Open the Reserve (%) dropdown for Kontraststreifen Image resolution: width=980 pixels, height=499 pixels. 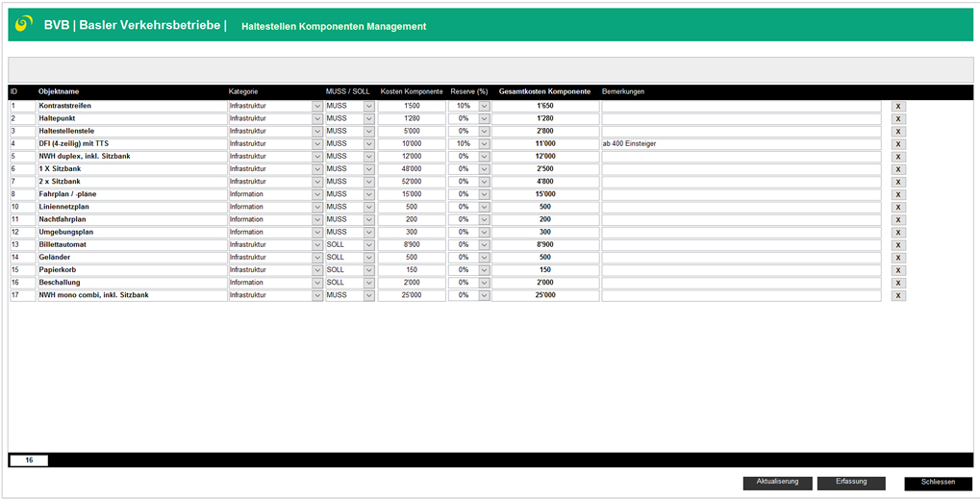(484, 106)
